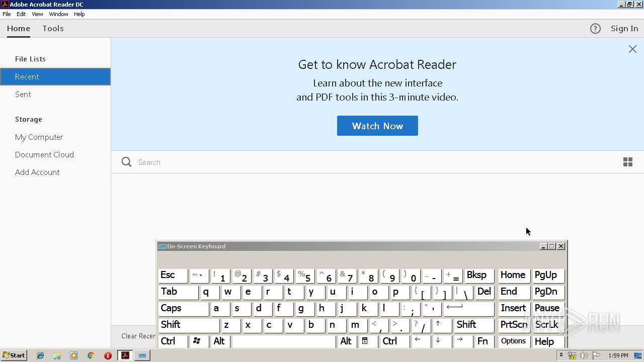Toggle right Alt key

pos(347,341)
